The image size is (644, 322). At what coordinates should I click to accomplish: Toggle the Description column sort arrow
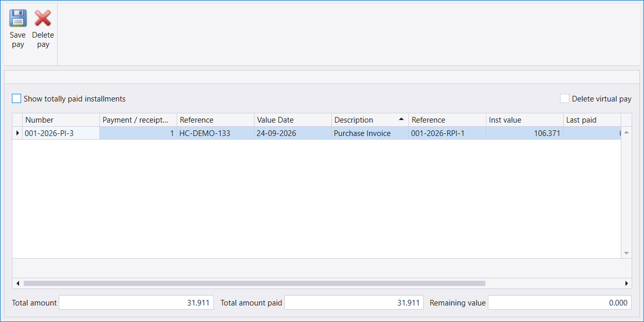click(401, 120)
